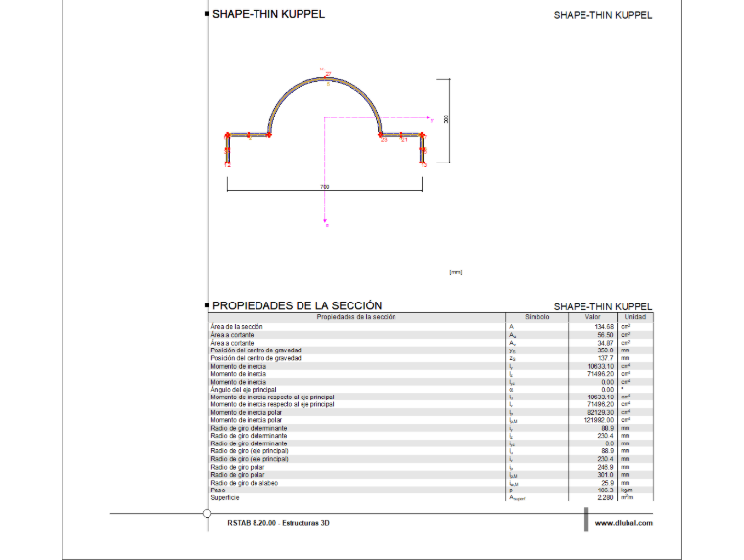This screenshot has width=744, height=560.
Task: Click the magenta z-axis arrow tip
Action: (325, 220)
